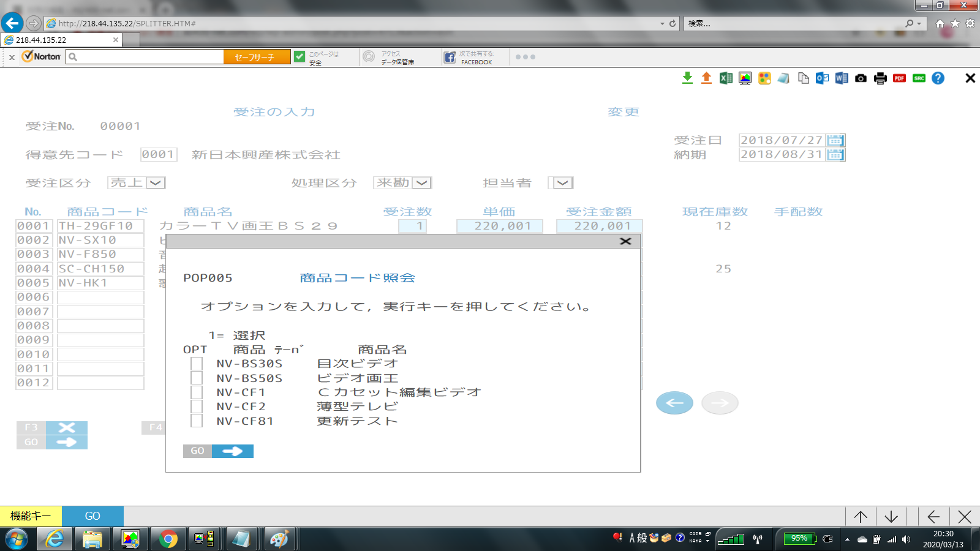Click the camera screenshot icon
This screenshot has width=980, height=551.
861,78
